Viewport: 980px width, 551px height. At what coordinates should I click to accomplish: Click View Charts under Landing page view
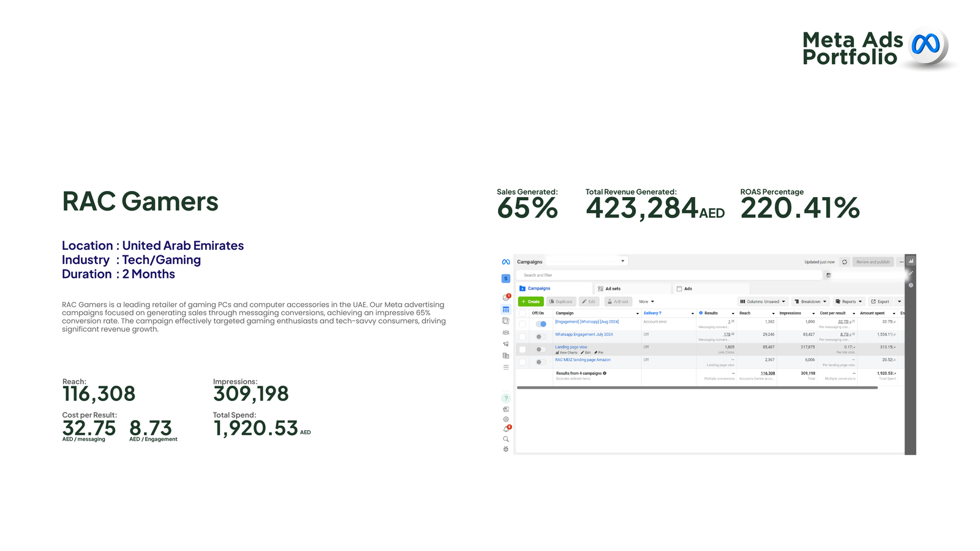[567, 353]
